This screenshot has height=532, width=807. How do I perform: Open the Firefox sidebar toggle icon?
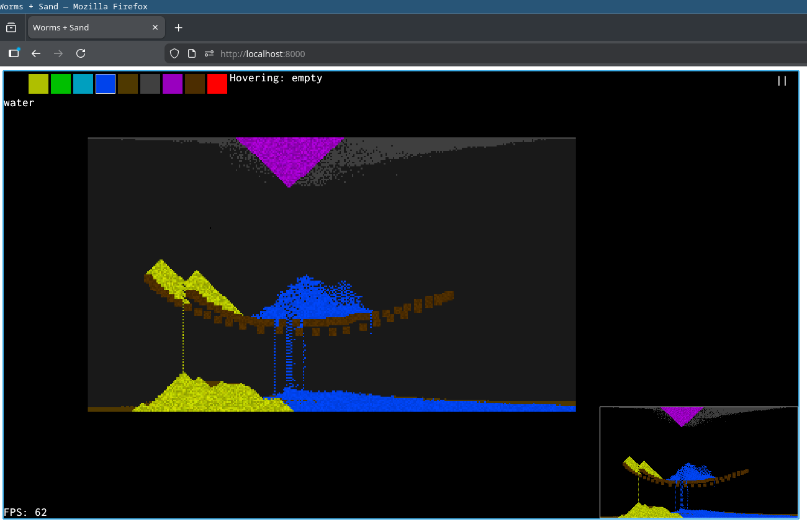tap(14, 54)
